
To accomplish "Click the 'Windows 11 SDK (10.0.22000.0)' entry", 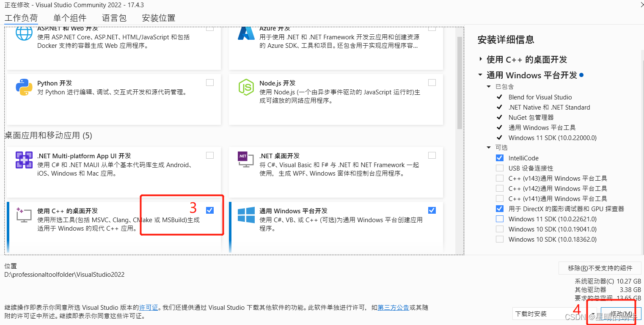I will click(x=553, y=138).
